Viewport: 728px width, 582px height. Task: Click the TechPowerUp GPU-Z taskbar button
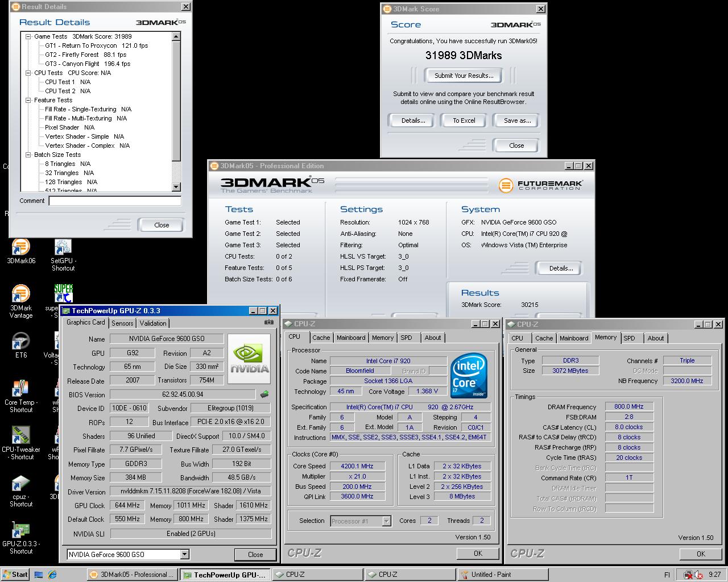[x=225, y=575]
